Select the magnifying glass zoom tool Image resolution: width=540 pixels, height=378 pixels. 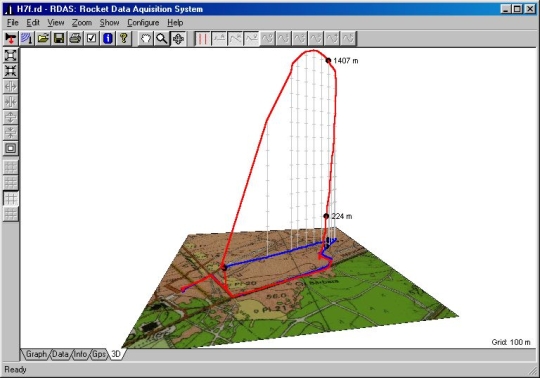point(162,38)
